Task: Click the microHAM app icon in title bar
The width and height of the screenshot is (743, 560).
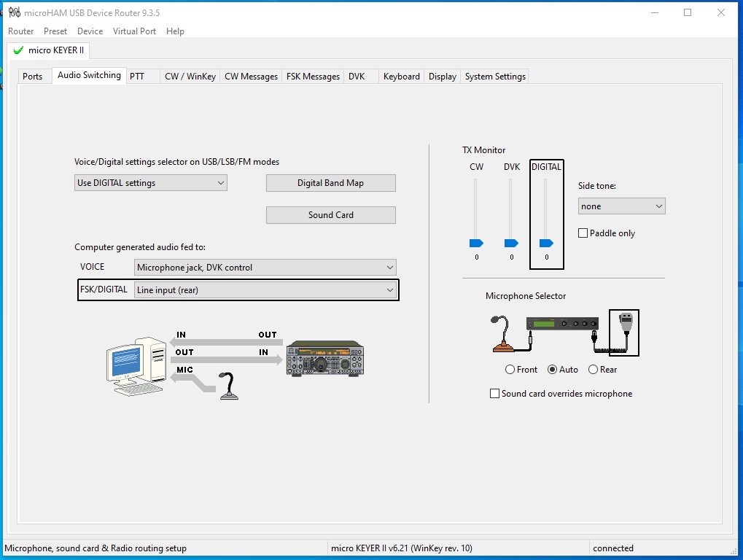Action: [x=14, y=12]
